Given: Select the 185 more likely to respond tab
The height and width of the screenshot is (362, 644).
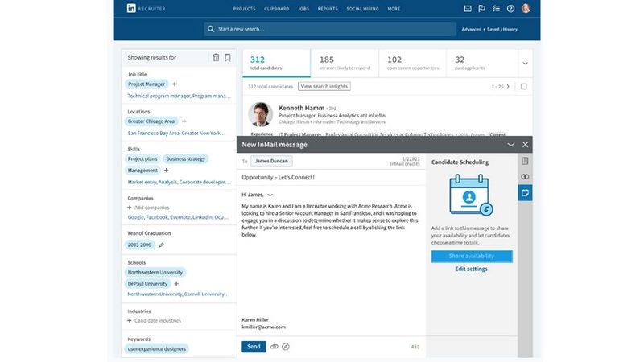Looking at the screenshot, I should 345,63.
